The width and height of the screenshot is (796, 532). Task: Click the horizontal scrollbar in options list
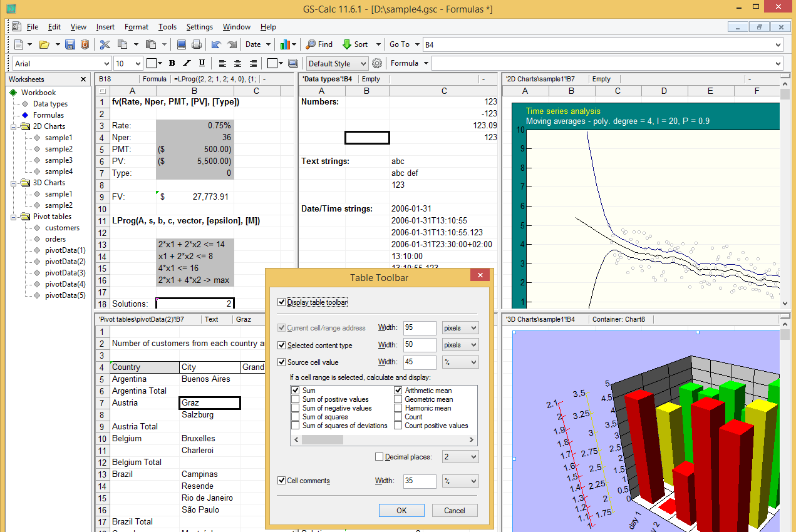click(x=385, y=440)
